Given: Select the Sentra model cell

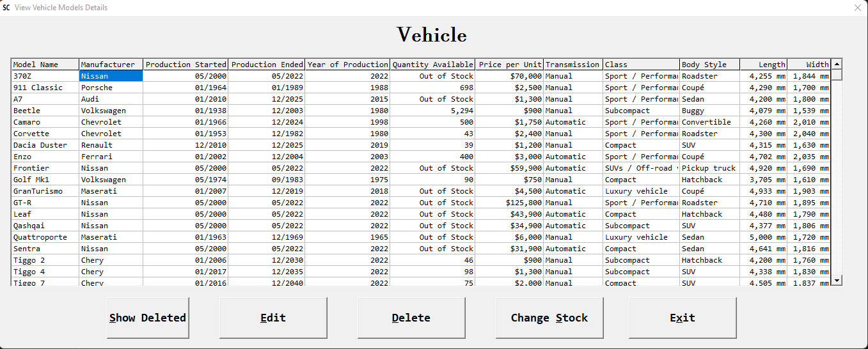Looking at the screenshot, I should tap(45, 249).
